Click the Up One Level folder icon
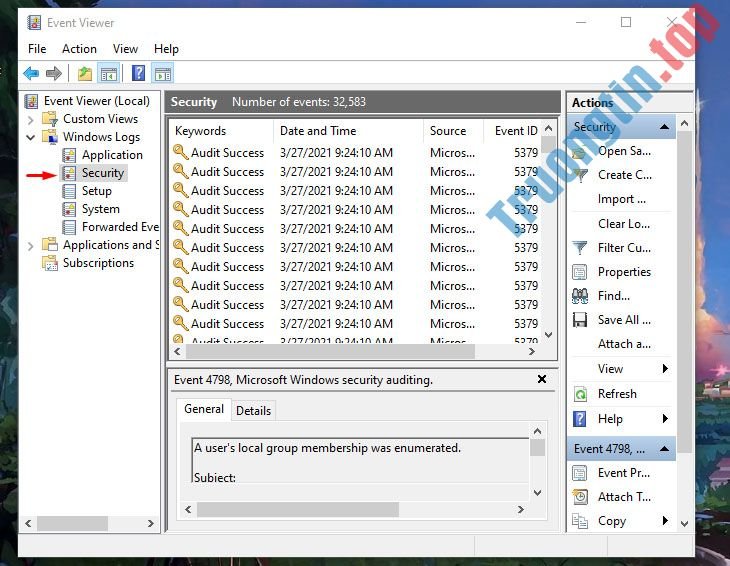This screenshot has height=566, width=730. (85, 74)
